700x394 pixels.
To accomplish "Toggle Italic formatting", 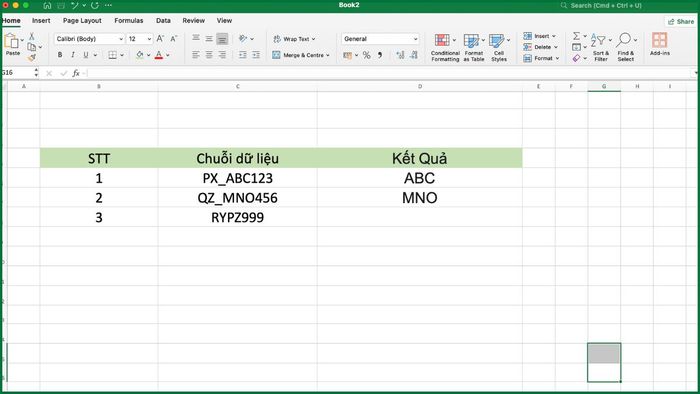I will point(72,55).
